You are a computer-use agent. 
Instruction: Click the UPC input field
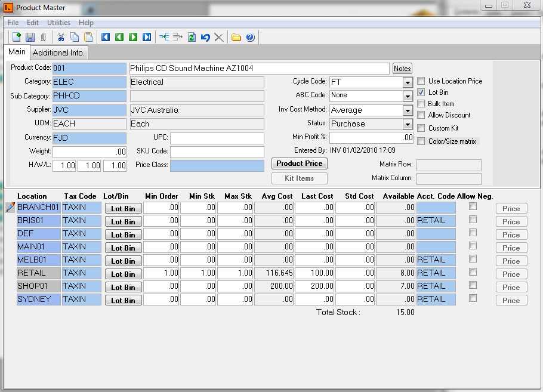pyautogui.click(x=217, y=138)
